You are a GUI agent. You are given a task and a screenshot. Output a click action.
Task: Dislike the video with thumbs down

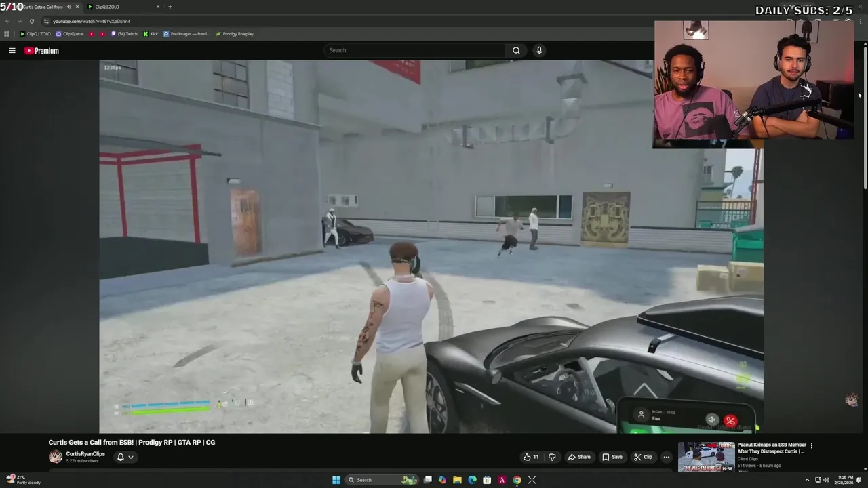(552, 457)
